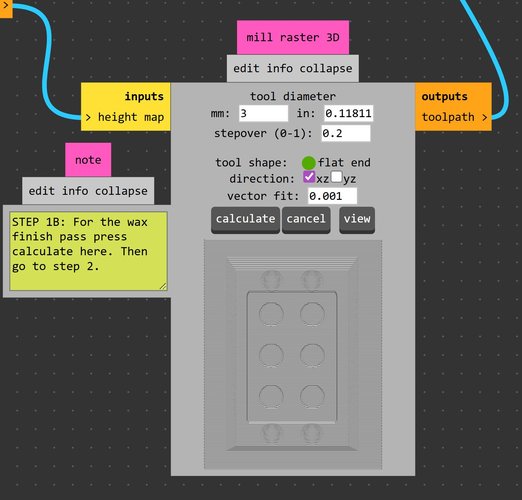The image size is (522, 500).
Task: Click the height map preview image
Action: pos(293,354)
